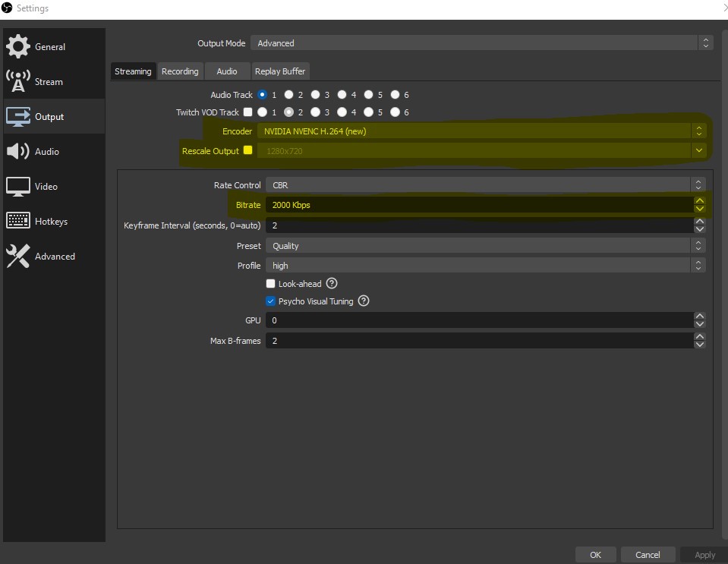Open General settings gear icon

(x=17, y=46)
